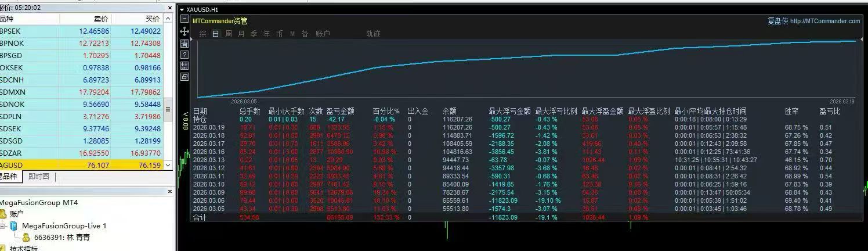Close the navigator panel with the X

tap(170, 191)
